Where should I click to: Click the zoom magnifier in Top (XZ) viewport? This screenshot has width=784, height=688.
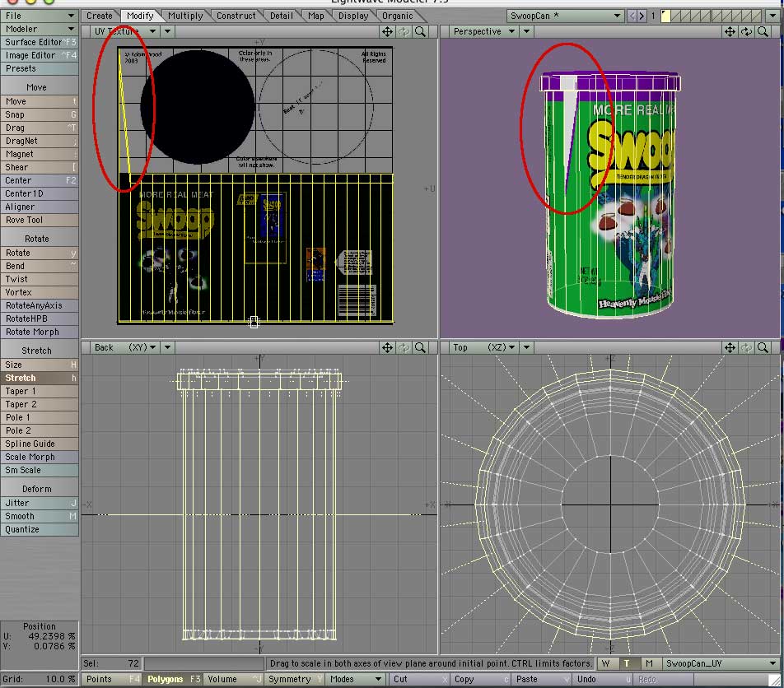tap(763, 347)
